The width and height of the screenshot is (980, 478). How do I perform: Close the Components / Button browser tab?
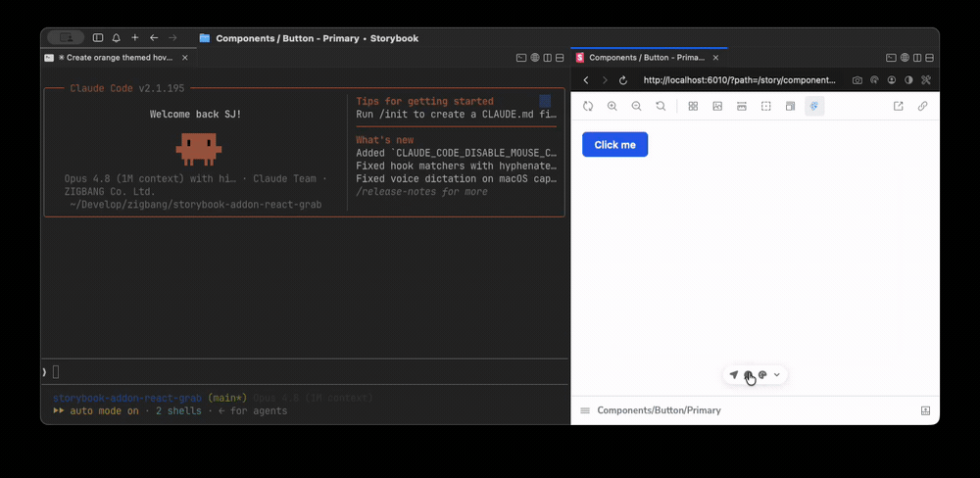715,58
